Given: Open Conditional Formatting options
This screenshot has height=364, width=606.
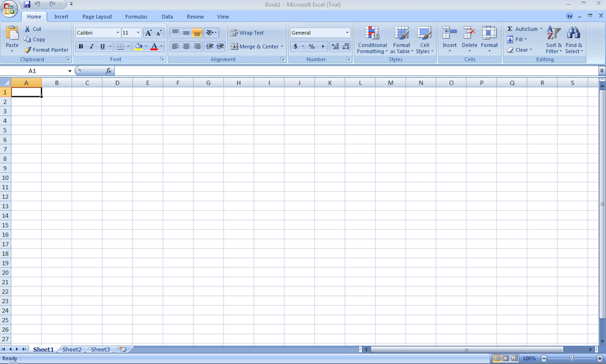Looking at the screenshot, I should click(372, 40).
